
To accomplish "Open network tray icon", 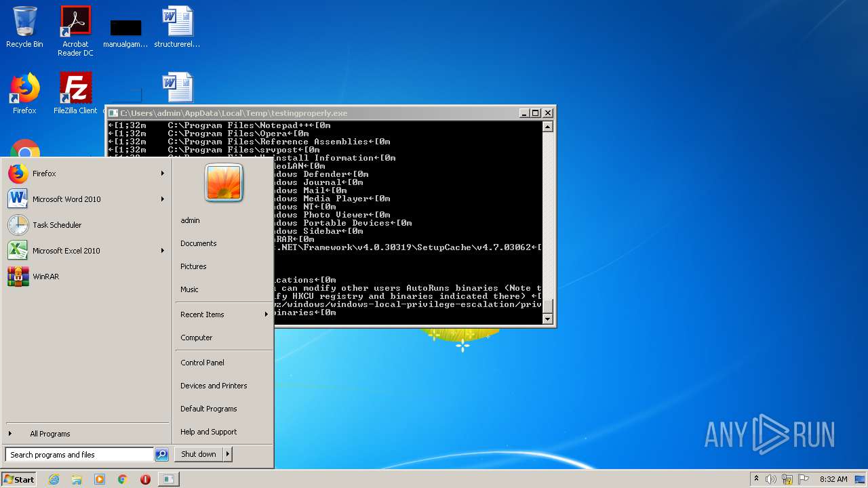I will tap(787, 479).
